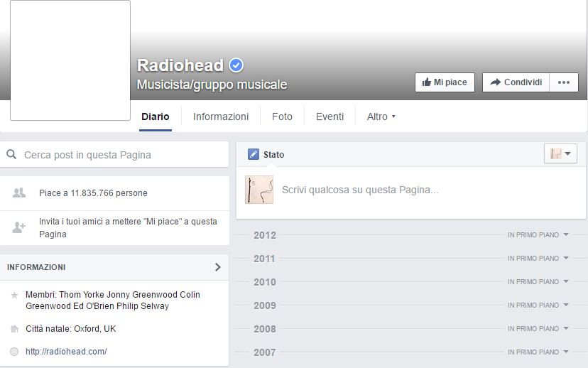Expand the Informazioni section chevron

point(217,267)
